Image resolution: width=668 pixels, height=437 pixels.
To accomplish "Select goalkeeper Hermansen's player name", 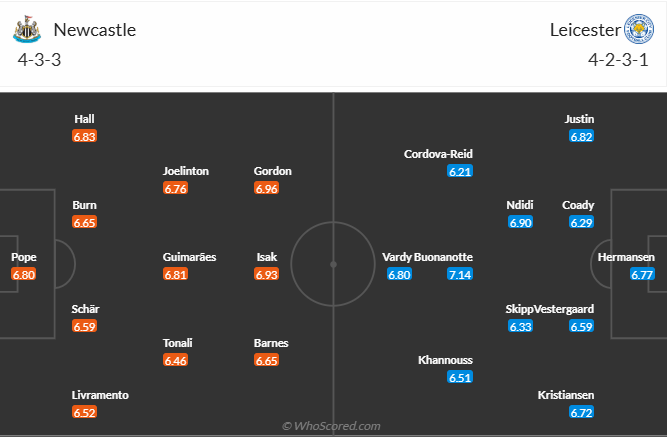I will pos(626,257).
